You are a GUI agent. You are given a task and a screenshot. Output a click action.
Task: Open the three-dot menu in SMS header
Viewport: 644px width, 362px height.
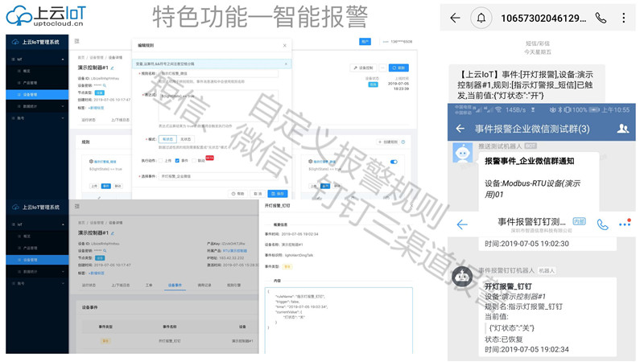pyautogui.click(x=625, y=18)
